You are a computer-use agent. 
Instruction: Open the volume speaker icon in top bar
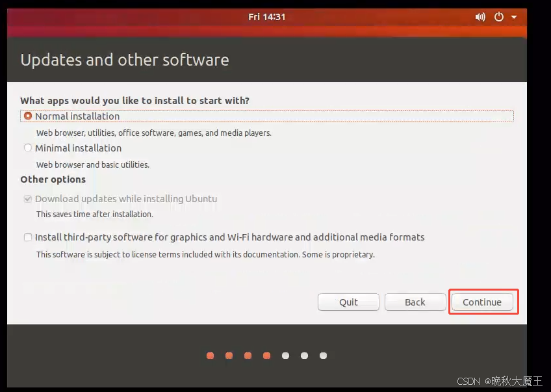(x=480, y=17)
